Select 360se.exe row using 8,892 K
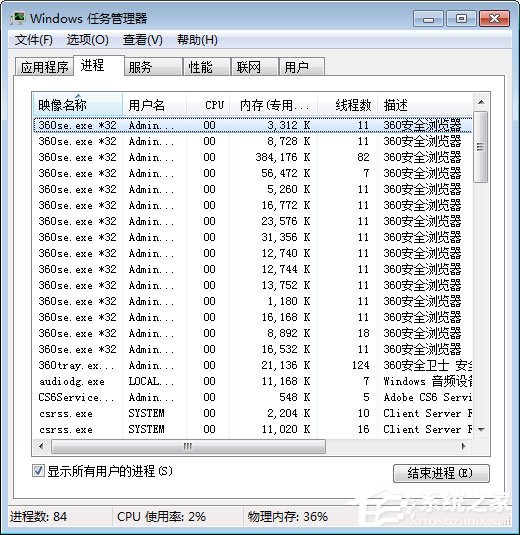Viewport: 520px width, 535px height. 253,333
